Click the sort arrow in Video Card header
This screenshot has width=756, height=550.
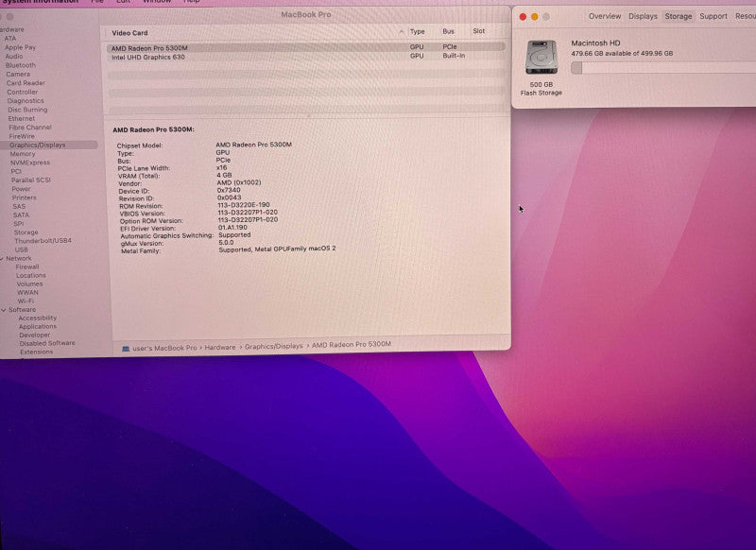401,32
